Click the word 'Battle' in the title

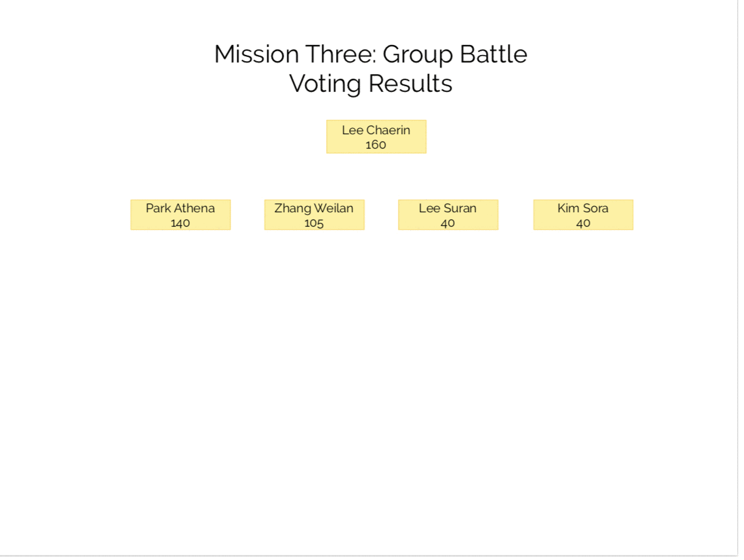pos(494,54)
